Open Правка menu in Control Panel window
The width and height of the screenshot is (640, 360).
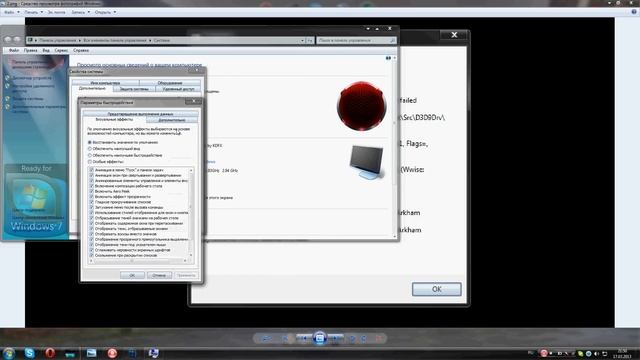30,50
